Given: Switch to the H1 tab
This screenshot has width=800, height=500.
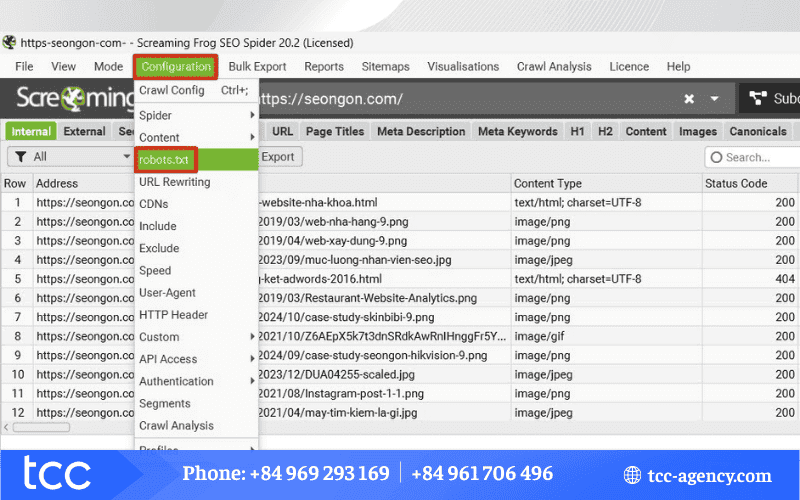Looking at the screenshot, I should [577, 131].
